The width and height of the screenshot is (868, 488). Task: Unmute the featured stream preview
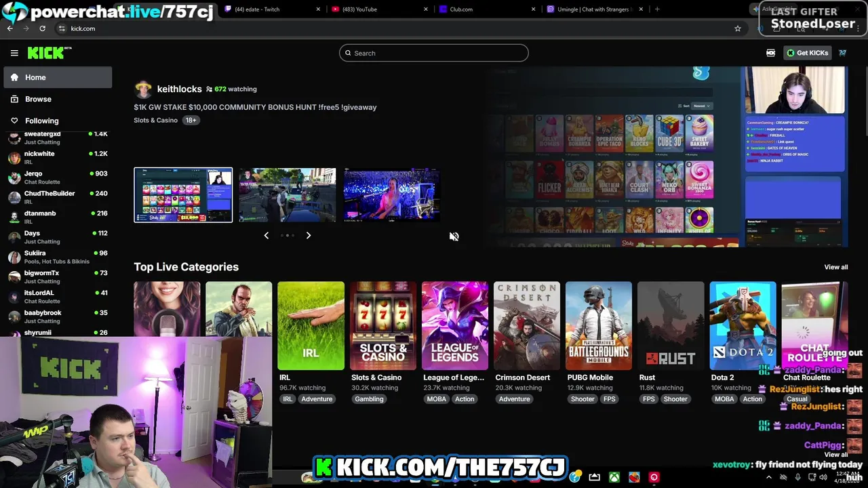[454, 236]
